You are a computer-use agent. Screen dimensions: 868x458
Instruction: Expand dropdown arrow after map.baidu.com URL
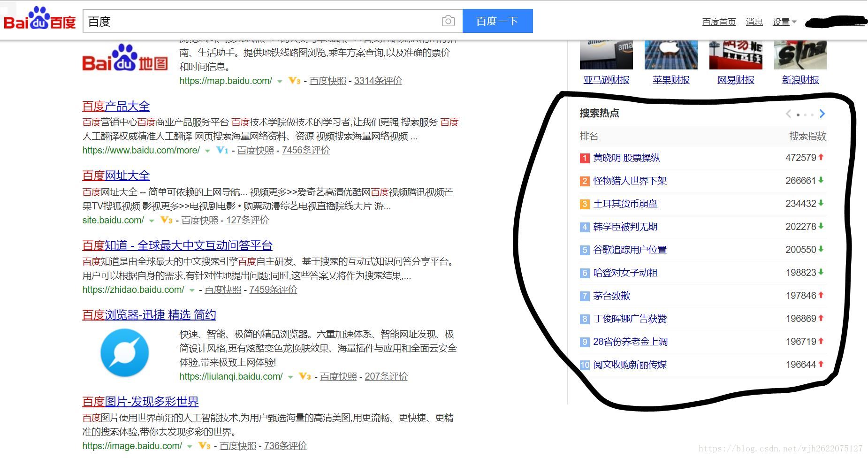280,82
